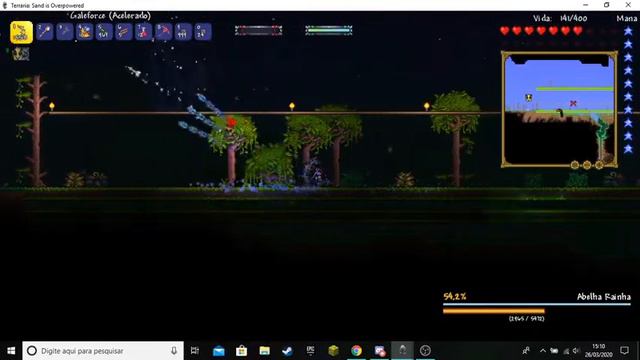Click last round minimap control button
Viewport: 640px width, 360px height.
(x=599, y=165)
